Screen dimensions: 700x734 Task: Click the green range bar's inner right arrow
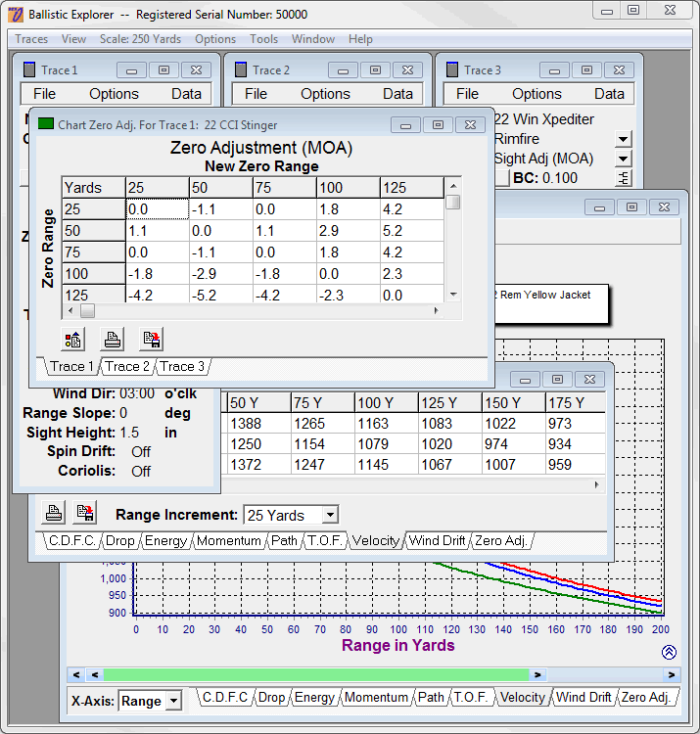click(x=537, y=674)
